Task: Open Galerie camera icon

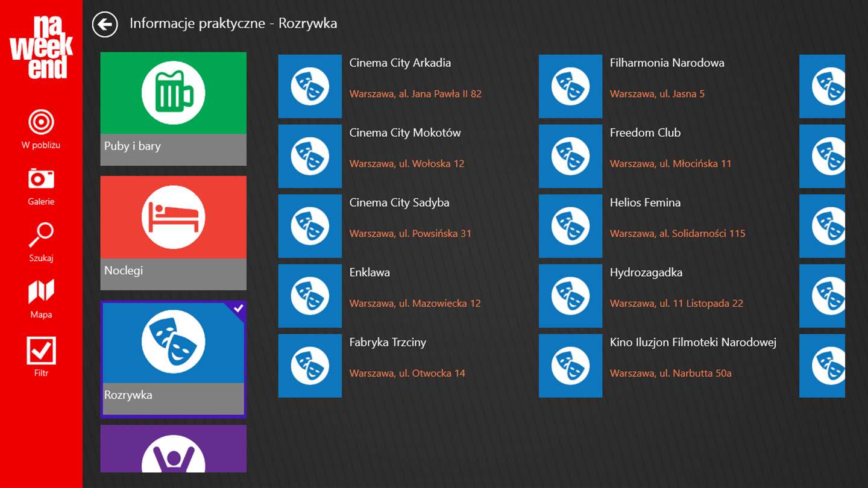Action: pyautogui.click(x=41, y=178)
